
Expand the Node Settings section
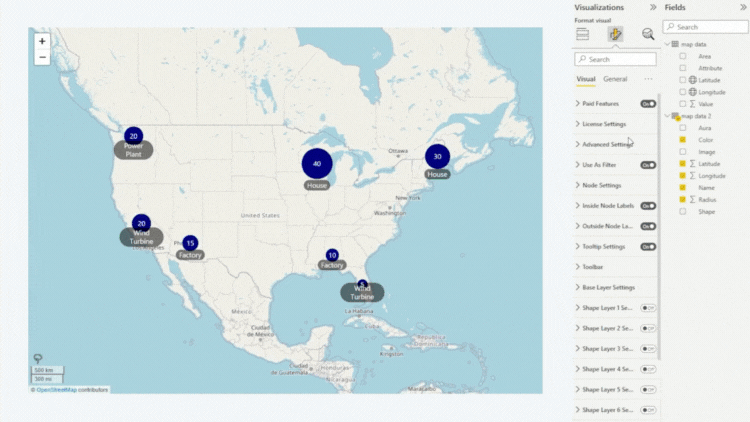point(600,185)
